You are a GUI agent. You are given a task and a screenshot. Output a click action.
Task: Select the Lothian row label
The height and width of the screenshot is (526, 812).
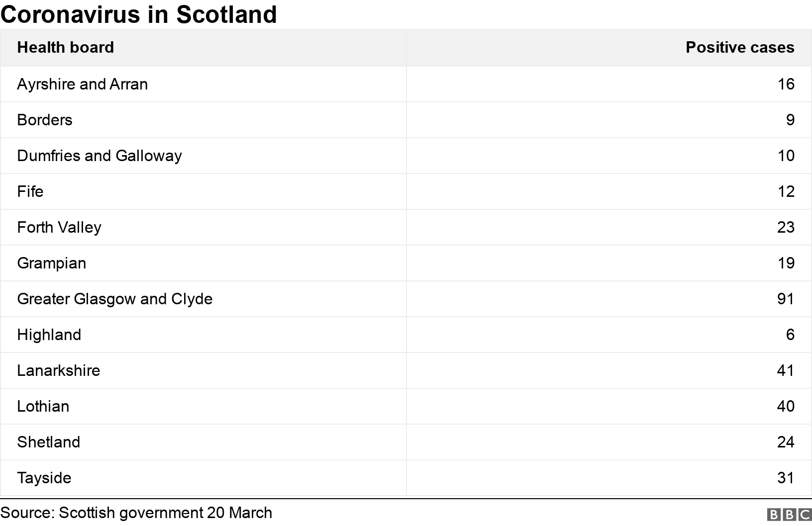[43, 406]
